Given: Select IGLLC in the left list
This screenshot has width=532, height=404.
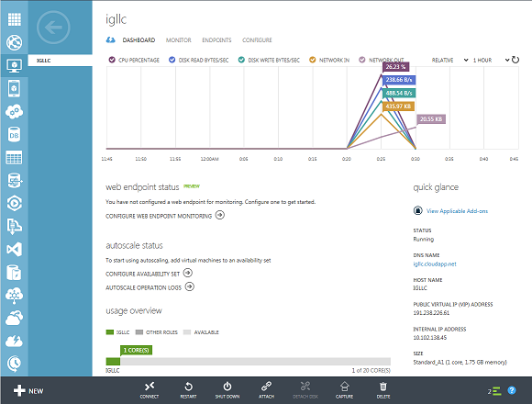Looking at the screenshot, I should (60, 61).
